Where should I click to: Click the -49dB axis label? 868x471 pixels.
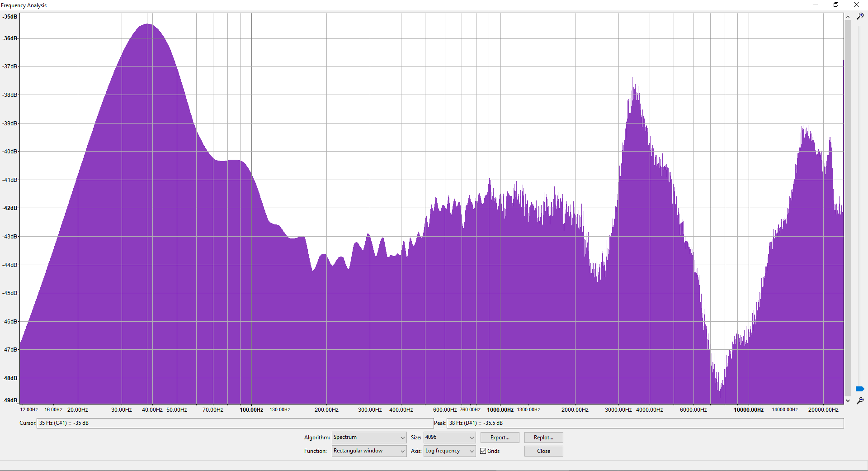(10, 400)
